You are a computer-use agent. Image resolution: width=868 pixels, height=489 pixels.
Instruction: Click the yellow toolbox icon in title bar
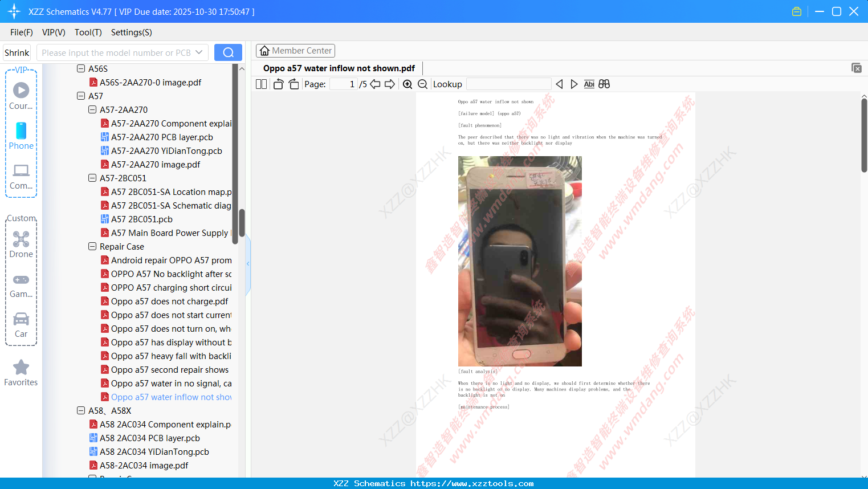pos(797,11)
